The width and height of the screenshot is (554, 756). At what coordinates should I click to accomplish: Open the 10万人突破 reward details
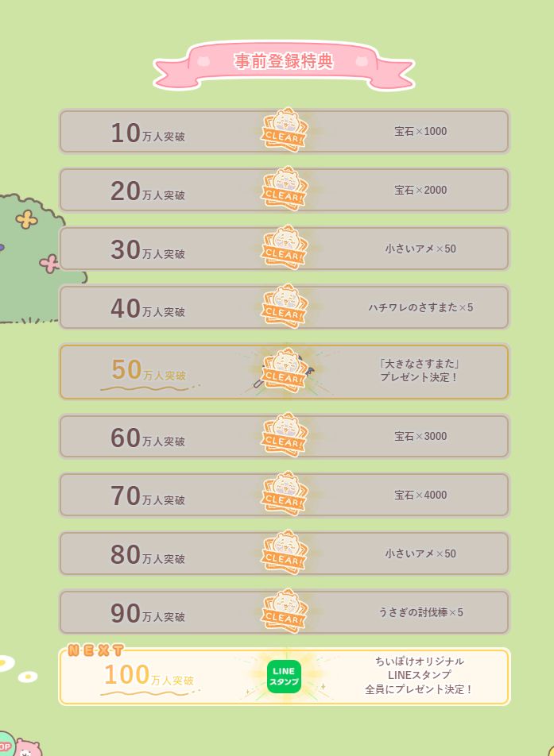[143, 131]
